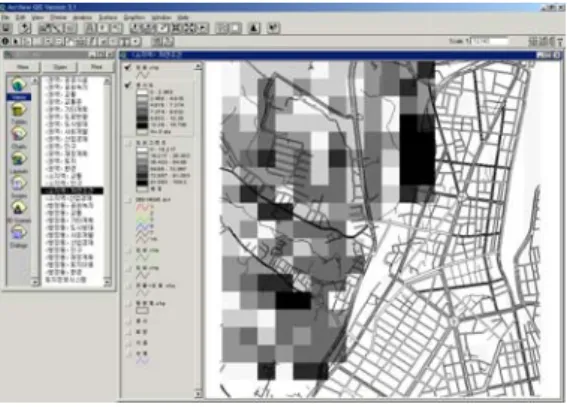This screenshot has width=567, height=407.
Task: Select the Select Feature tool
Action: [37, 42]
